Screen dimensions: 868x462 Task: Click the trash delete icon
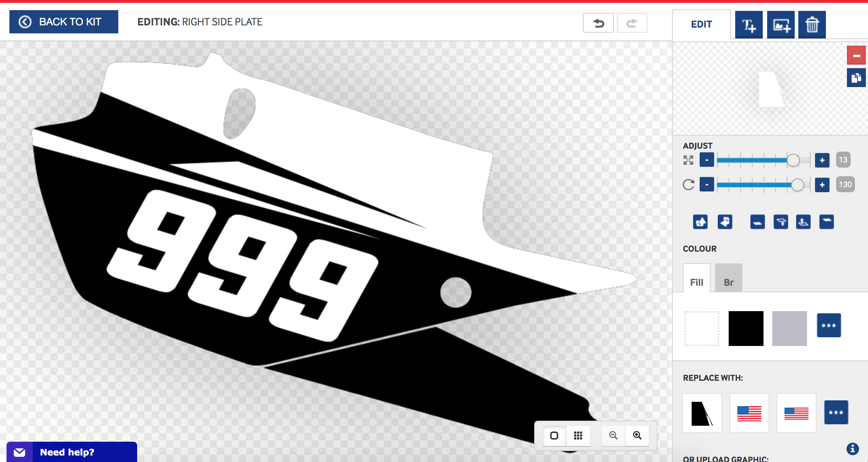[812, 25]
